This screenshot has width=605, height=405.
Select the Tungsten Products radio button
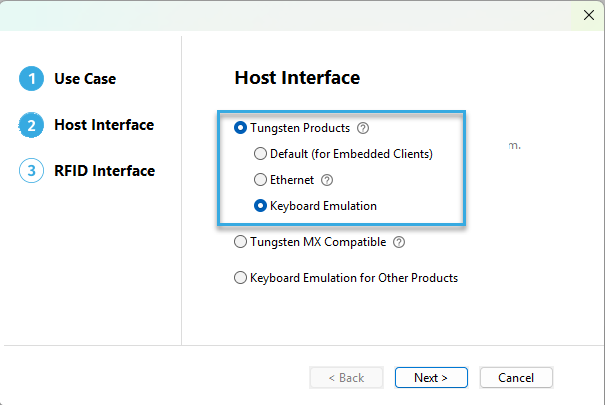coord(240,128)
